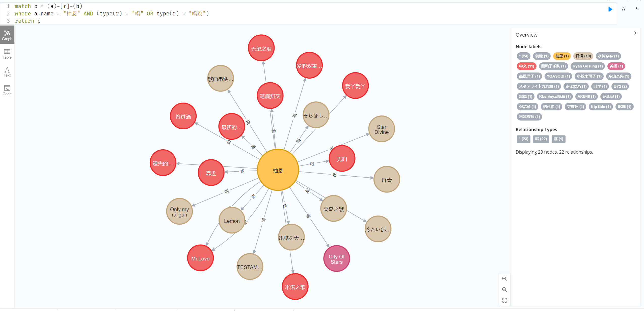644x311 pixels.
Task: Select the yellow 柚恩 node label
Action: (562, 56)
